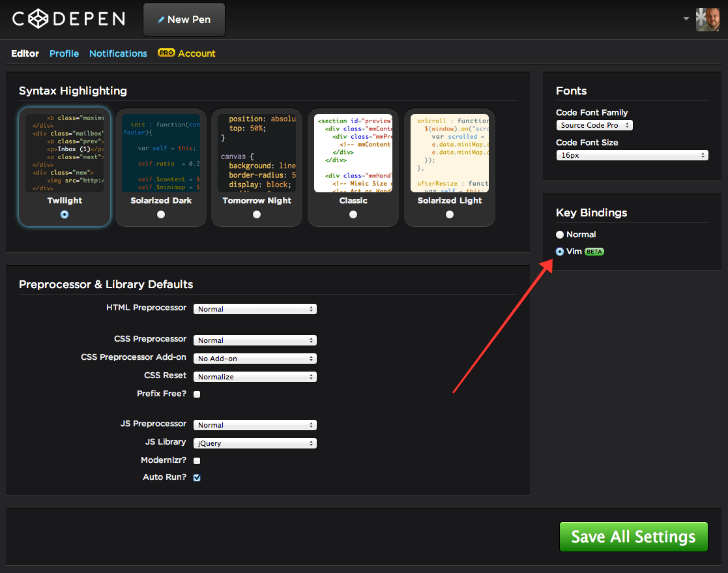Image resolution: width=728 pixels, height=573 pixels.
Task: Open the Notifications tab
Action: [117, 53]
